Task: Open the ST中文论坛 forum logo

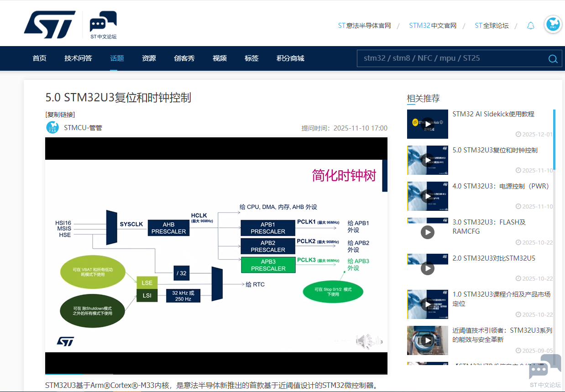Action: (103, 25)
